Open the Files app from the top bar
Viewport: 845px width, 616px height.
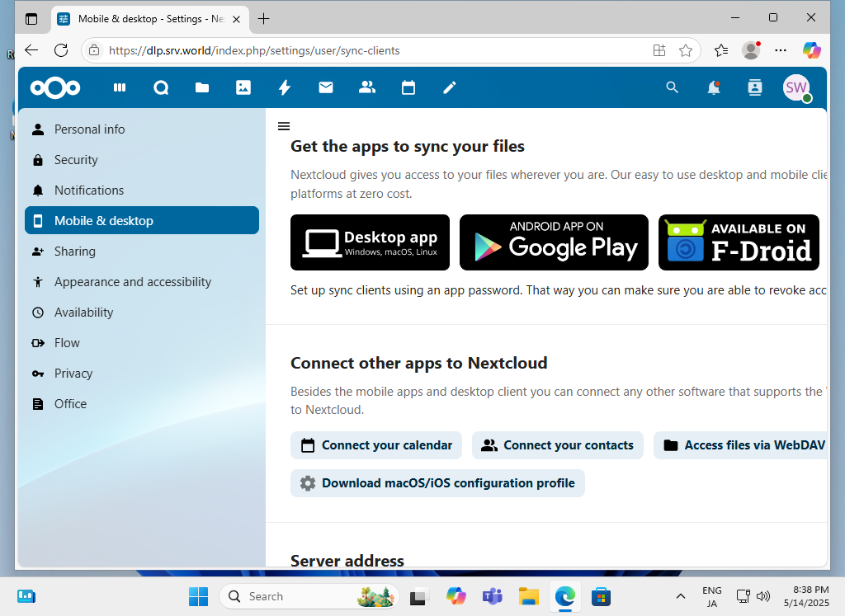202,87
